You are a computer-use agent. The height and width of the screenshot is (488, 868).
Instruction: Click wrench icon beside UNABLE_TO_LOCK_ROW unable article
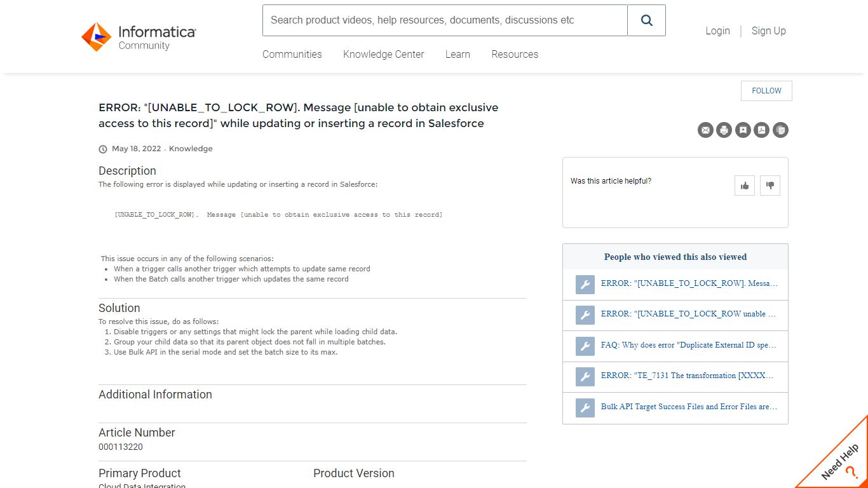[585, 315]
